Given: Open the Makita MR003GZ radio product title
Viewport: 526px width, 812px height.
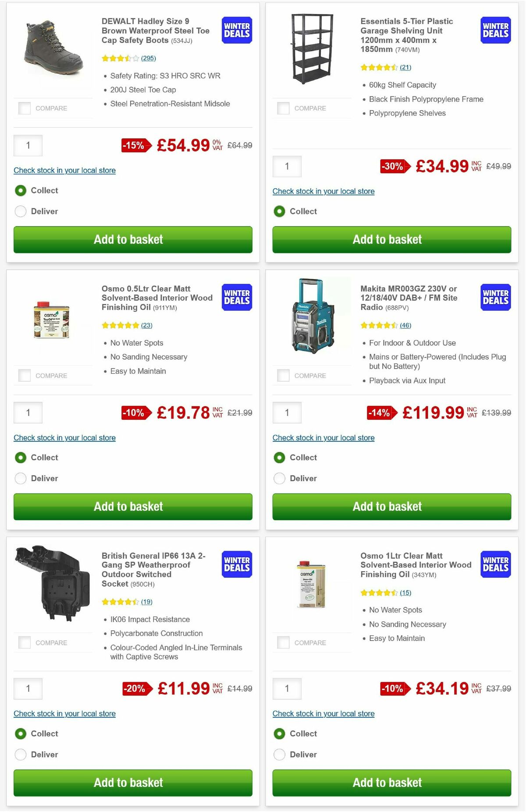Looking at the screenshot, I should [409, 297].
